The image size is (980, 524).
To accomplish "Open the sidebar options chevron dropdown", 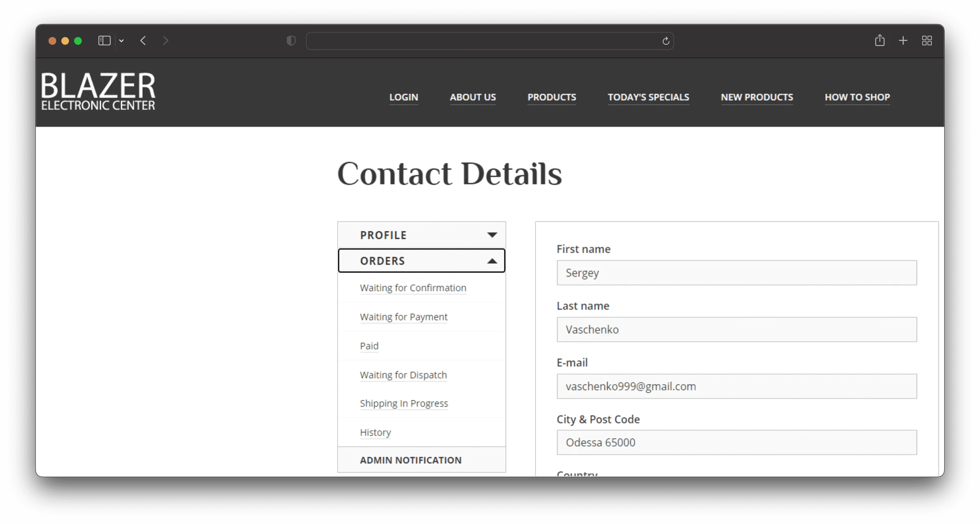I will point(121,41).
